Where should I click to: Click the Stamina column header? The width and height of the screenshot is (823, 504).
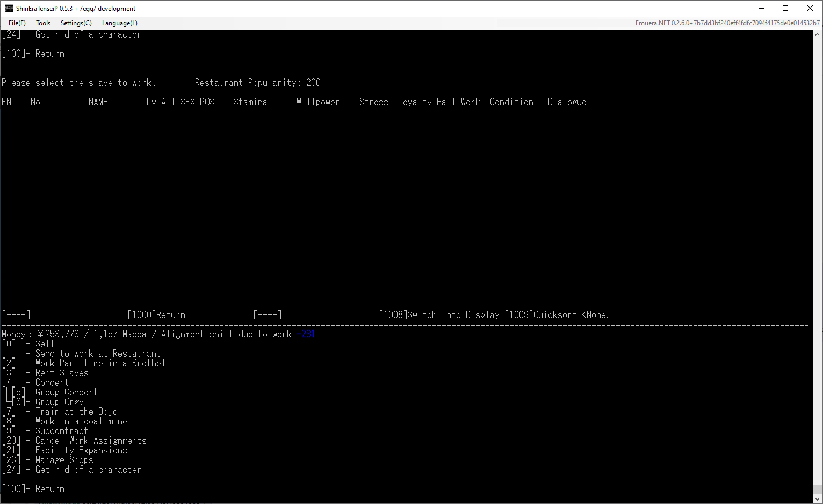[x=250, y=102]
